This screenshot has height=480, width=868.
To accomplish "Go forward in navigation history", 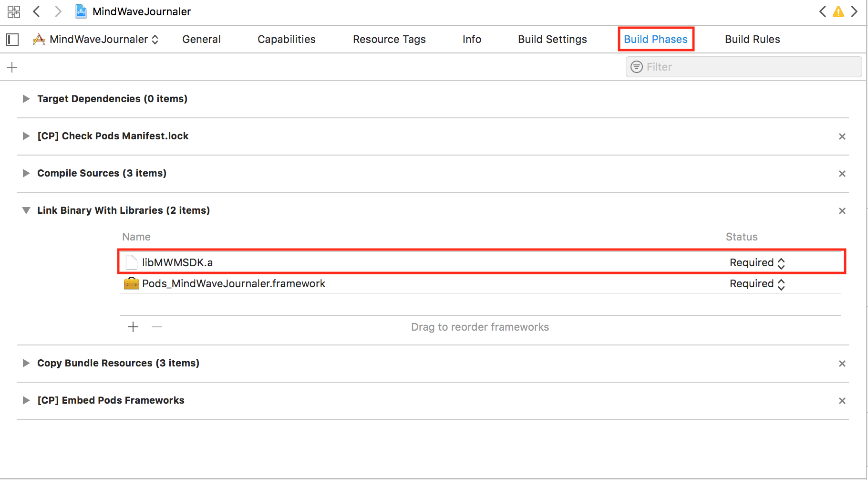I will tap(58, 11).
